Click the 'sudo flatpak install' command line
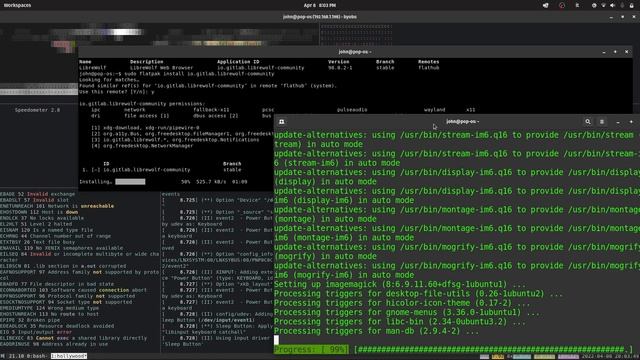The image size is (640, 360). (177, 74)
